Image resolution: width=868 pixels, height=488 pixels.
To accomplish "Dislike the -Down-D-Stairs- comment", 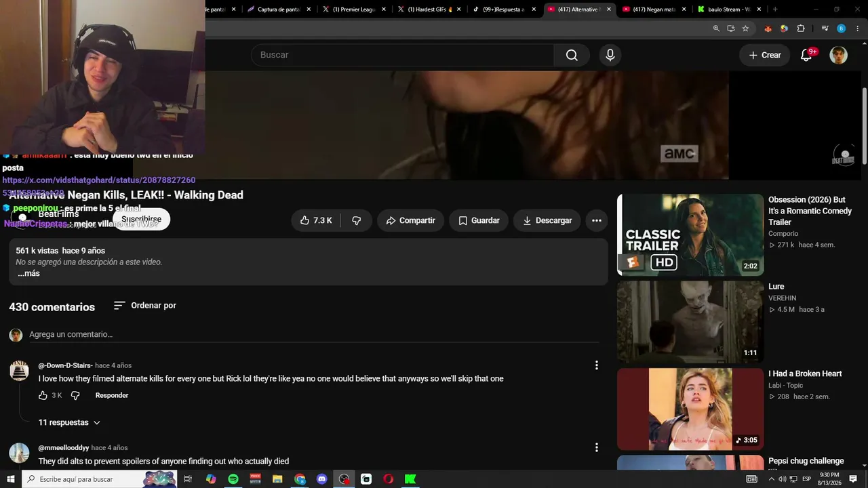I will pos(75,395).
